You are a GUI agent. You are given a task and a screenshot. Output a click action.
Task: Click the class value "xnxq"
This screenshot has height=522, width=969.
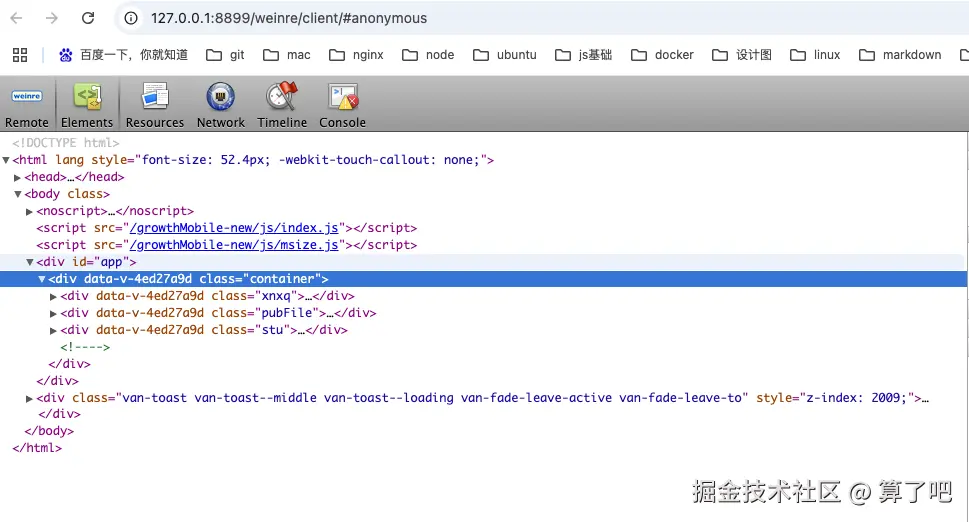[276, 296]
